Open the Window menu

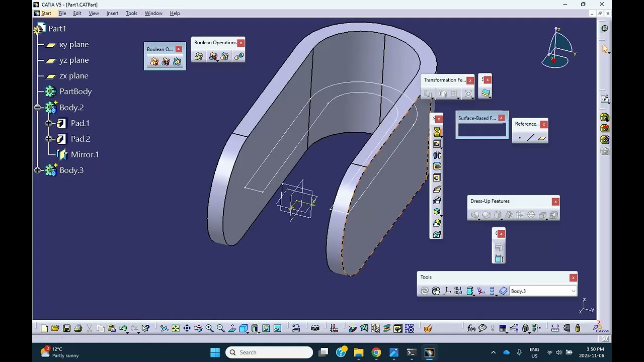153,13
